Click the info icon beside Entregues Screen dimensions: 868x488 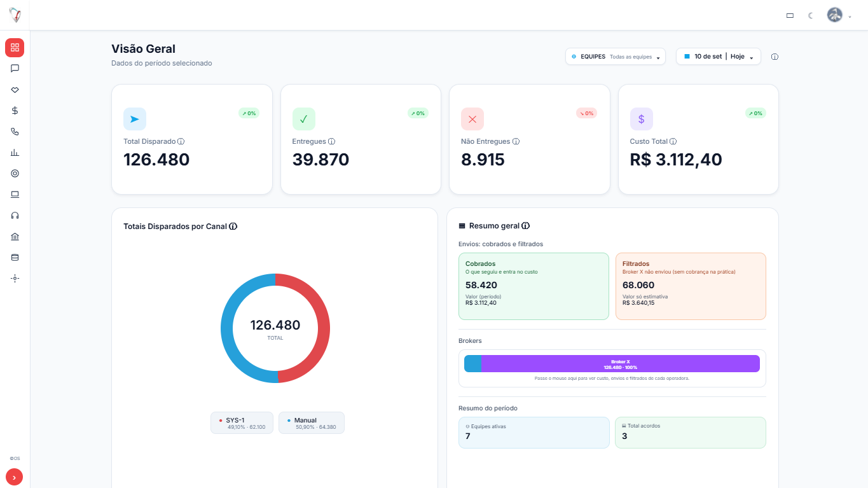(x=332, y=141)
